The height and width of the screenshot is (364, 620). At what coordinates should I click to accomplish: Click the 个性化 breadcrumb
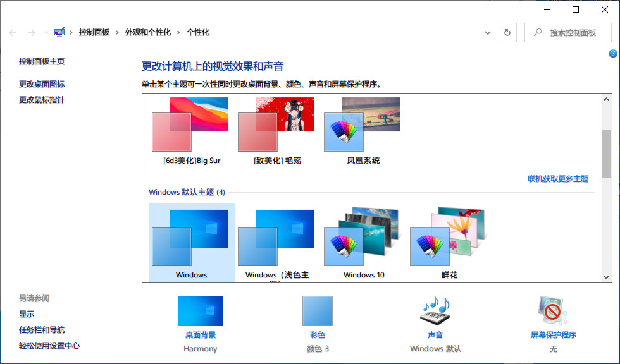pyautogui.click(x=198, y=32)
